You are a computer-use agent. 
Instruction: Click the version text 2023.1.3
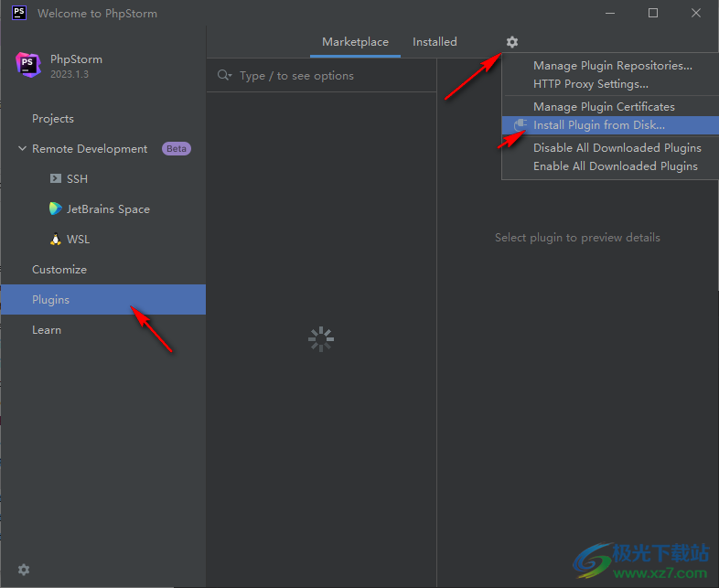click(x=70, y=74)
